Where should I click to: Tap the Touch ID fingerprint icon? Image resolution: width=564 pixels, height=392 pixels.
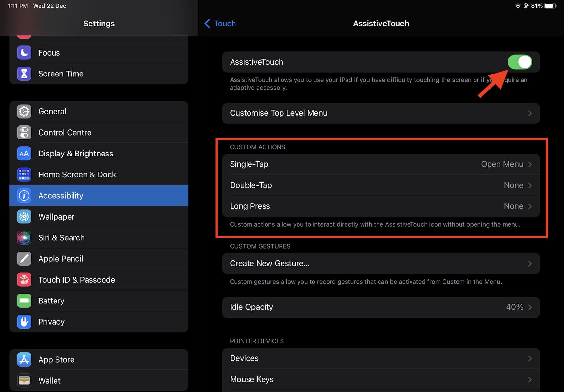tap(24, 280)
